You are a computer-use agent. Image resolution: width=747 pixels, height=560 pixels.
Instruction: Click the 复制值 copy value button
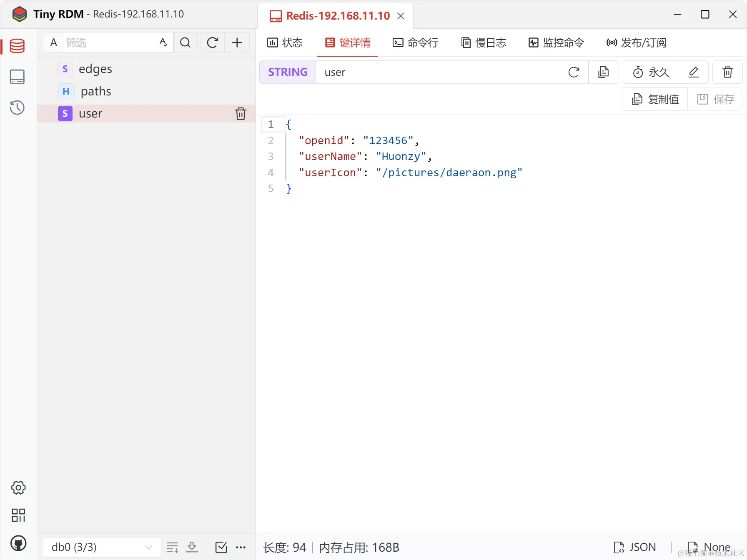point(655,99)
